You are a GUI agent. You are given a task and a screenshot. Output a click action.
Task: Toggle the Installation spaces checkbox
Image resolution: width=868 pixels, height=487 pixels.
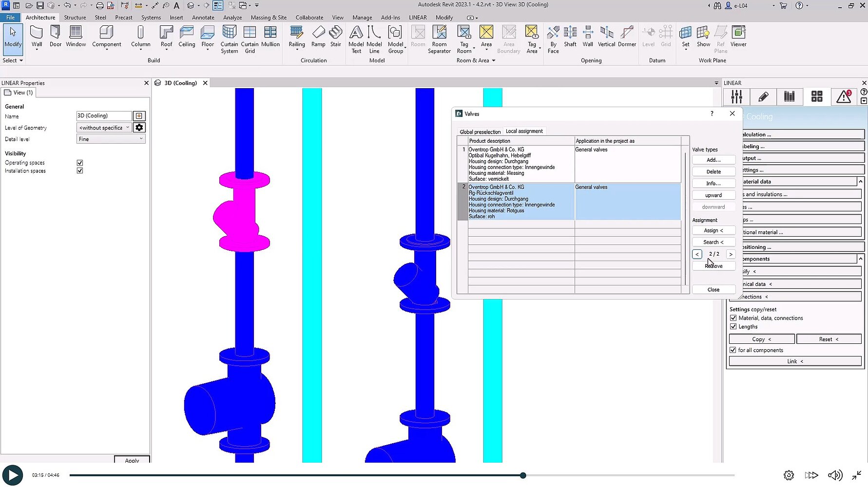pos(80,171)
